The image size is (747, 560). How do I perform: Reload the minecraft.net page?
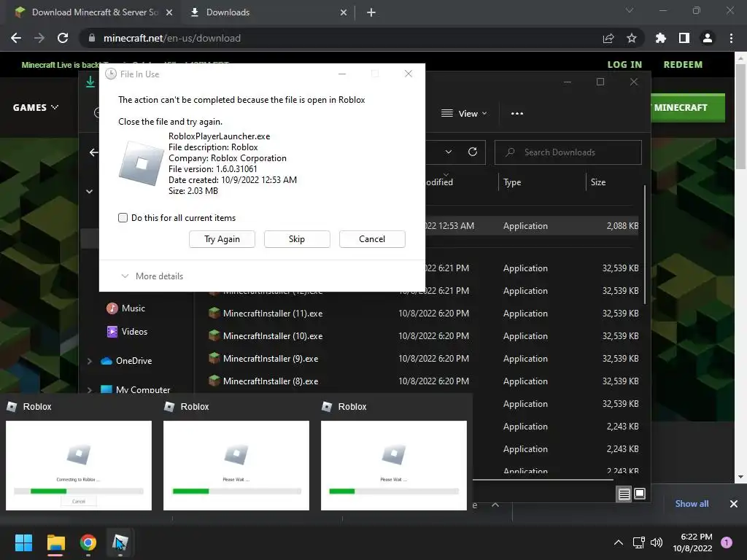[63, 38]
